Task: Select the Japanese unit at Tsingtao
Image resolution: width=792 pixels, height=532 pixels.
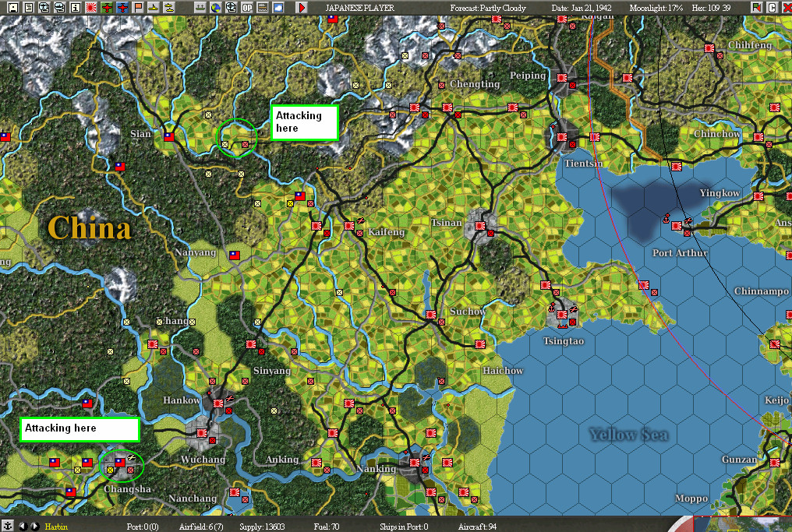Action: pyautogui.click(x=562, y=315)
